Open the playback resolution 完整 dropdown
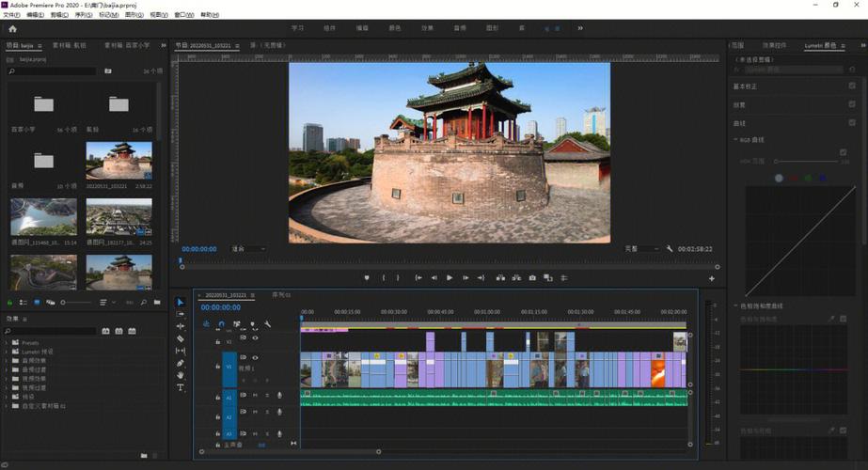This screenshot has height=470, width=868. 641,249
